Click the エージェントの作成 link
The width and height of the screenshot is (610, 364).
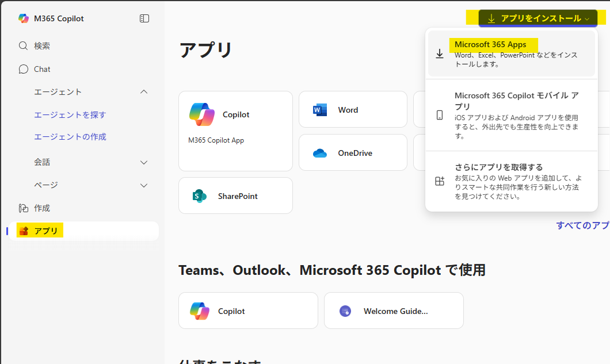(70, 137)
